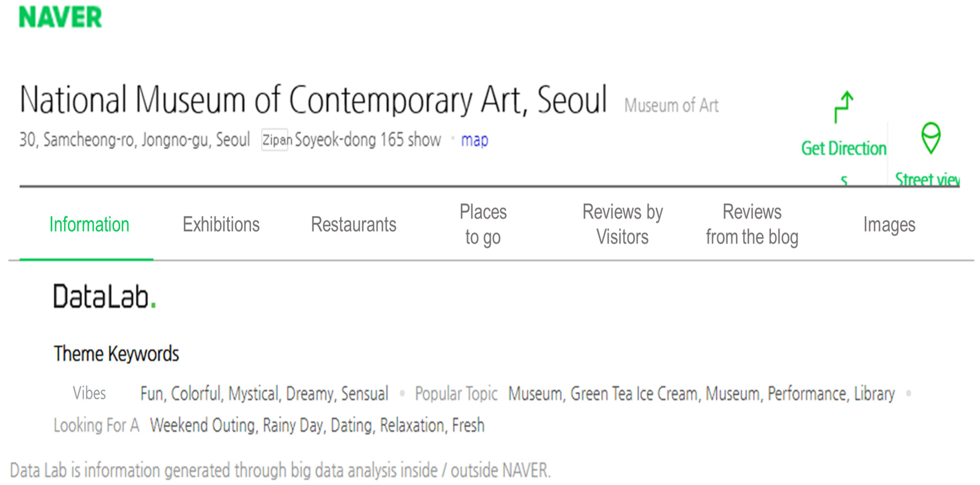This screenshot has width=980, height=485.
Task: Click the DataLab heading
Action: click(x=104, y=296)
